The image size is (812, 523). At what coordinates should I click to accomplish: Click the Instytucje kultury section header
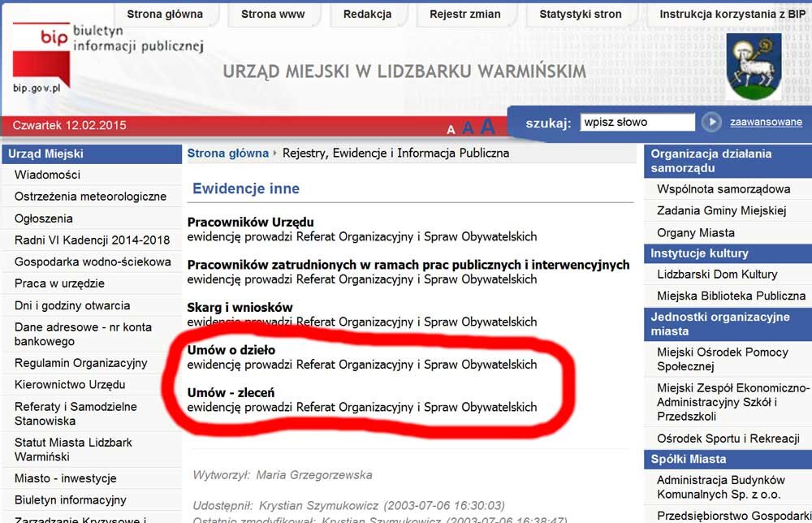pyautogui.click(x=728, y=253)
